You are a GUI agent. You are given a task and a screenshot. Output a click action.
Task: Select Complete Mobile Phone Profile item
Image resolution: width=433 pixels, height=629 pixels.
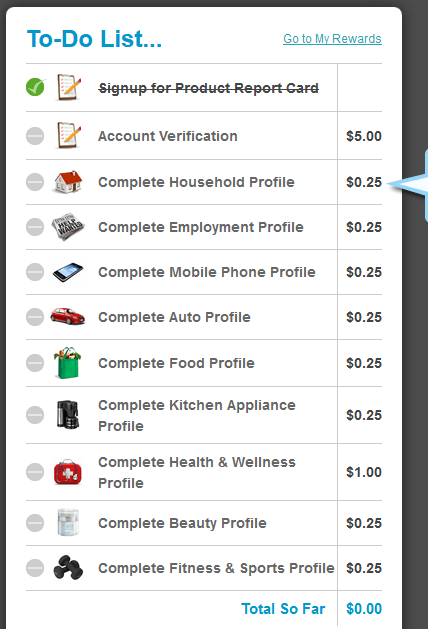click(x=207, y=272)
